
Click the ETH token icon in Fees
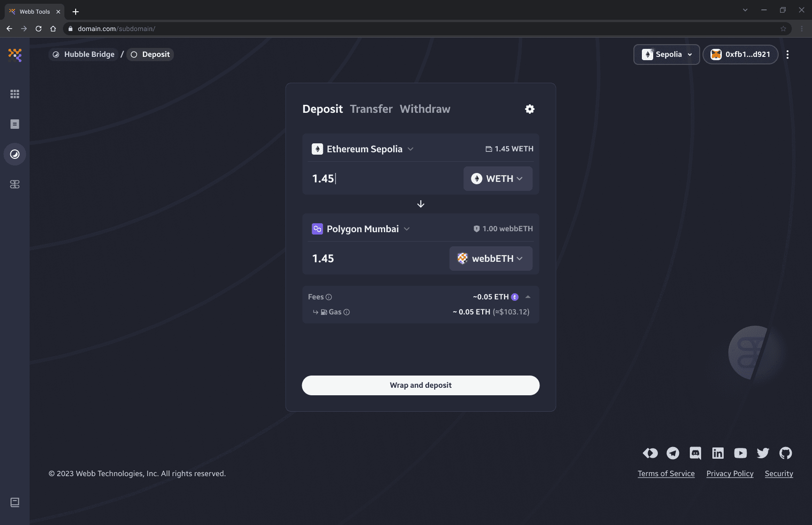click(x=515, y=297)
